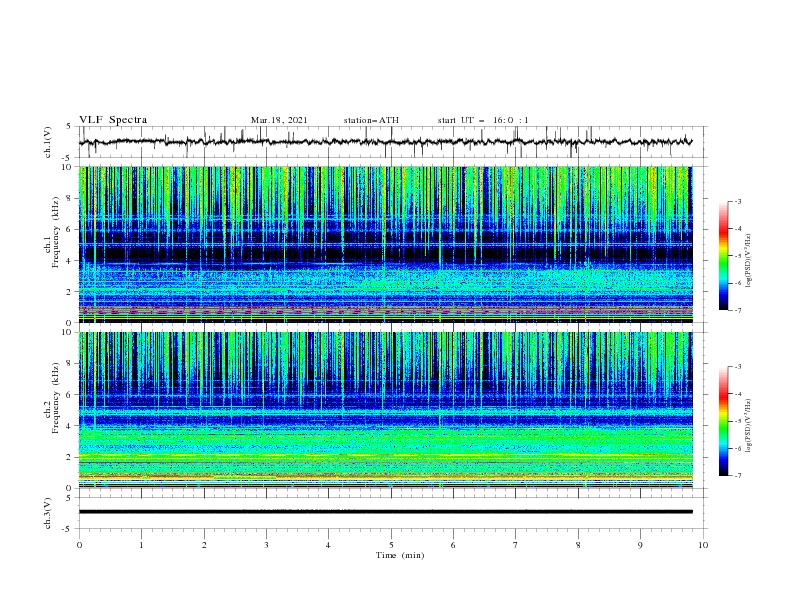This screenshot has width=792, height=612.
Task: Click time axis tick label "2"
Action: tap(204, 545)
